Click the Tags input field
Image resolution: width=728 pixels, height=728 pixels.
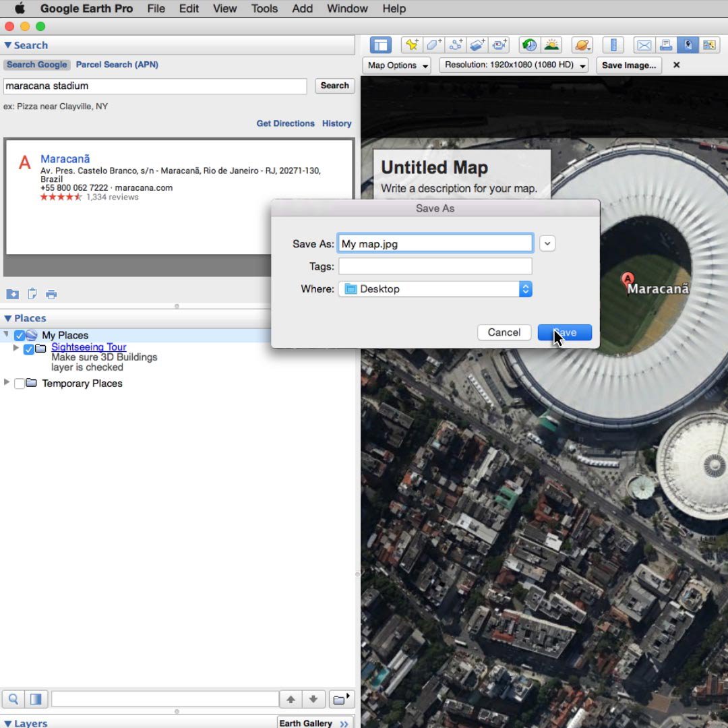(x=435, y=266)
